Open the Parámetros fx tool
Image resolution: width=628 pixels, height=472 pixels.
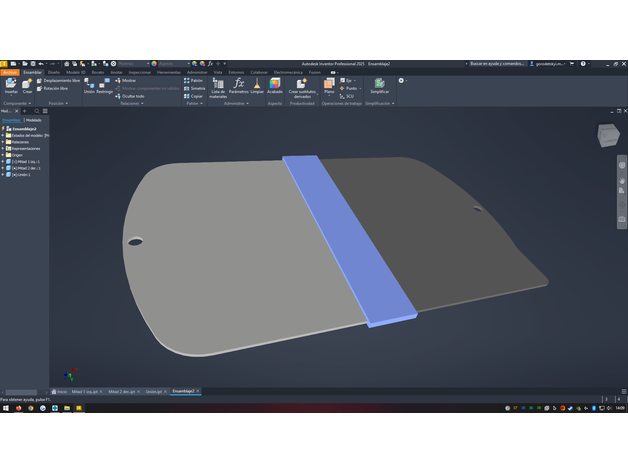238,84
